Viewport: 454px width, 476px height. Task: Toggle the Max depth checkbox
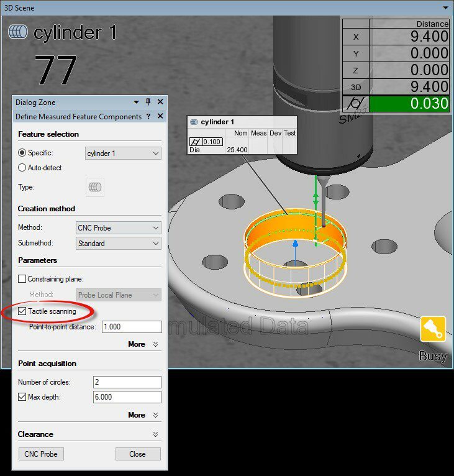22,396
